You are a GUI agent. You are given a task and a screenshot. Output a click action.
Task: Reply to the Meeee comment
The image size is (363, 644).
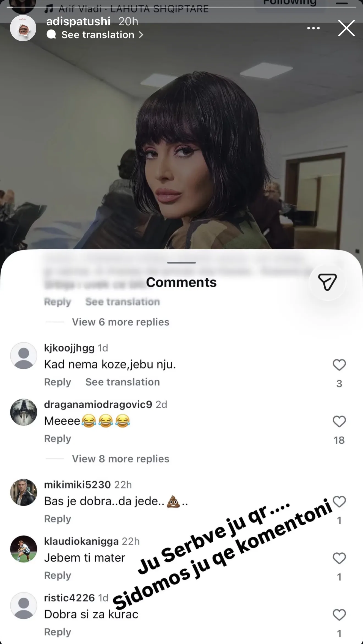[x=57, y=438]
